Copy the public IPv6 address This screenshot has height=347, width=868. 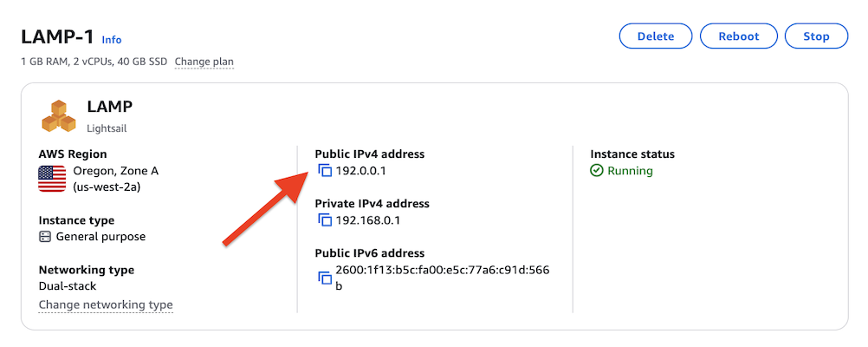click(x=325, y=278)
